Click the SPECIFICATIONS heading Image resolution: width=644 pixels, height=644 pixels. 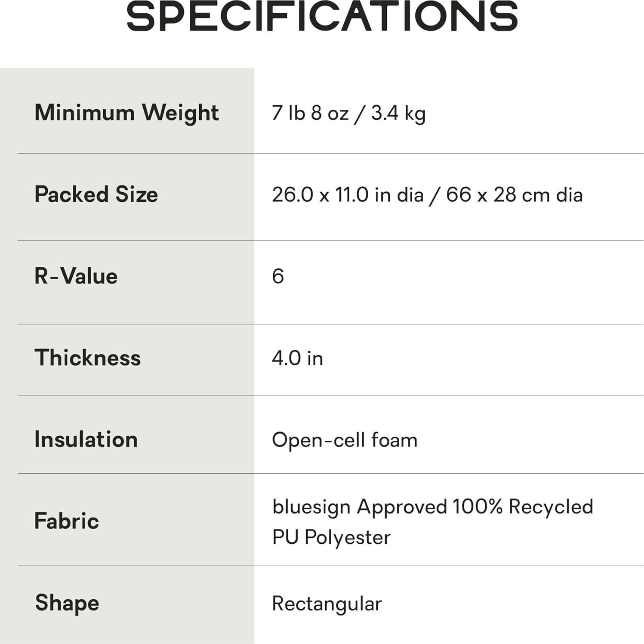[x=322, y=16]
